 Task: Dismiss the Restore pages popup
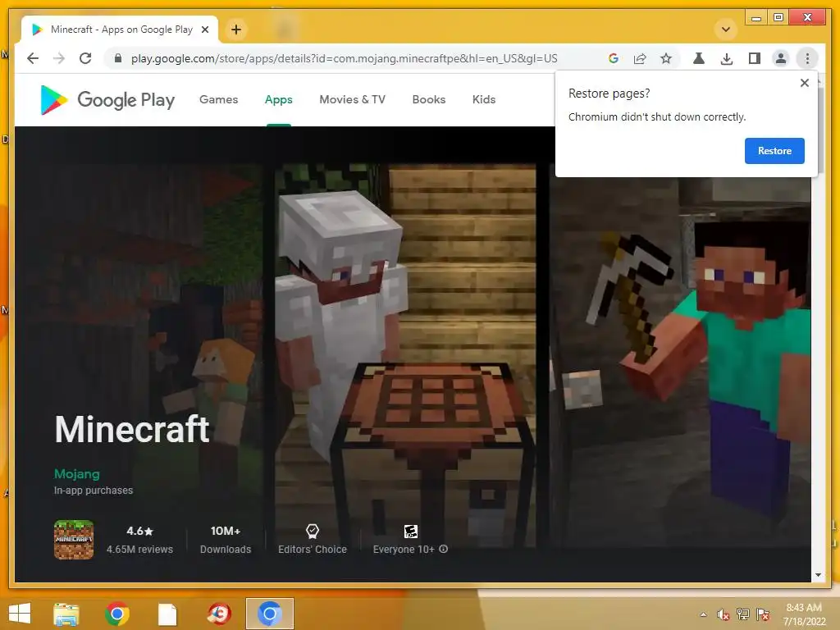point(804,83)
